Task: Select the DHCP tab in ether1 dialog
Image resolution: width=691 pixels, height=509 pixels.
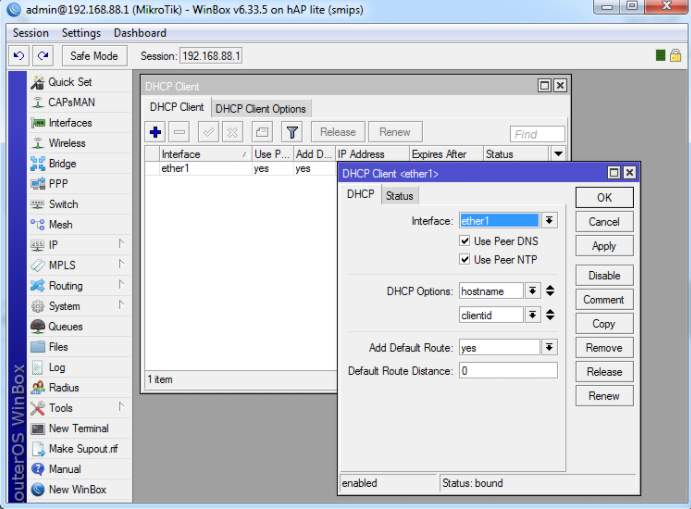Action: click(x=360, y=194)
